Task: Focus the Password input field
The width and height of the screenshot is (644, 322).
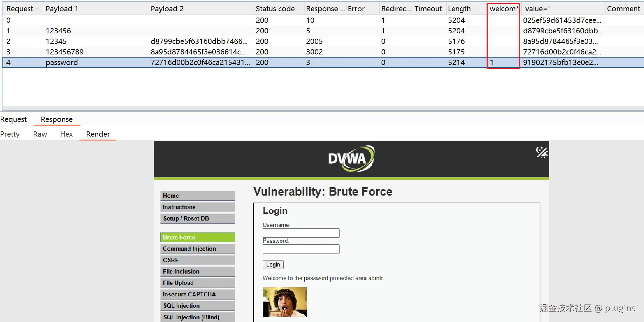Action: [x=301, y=249]
